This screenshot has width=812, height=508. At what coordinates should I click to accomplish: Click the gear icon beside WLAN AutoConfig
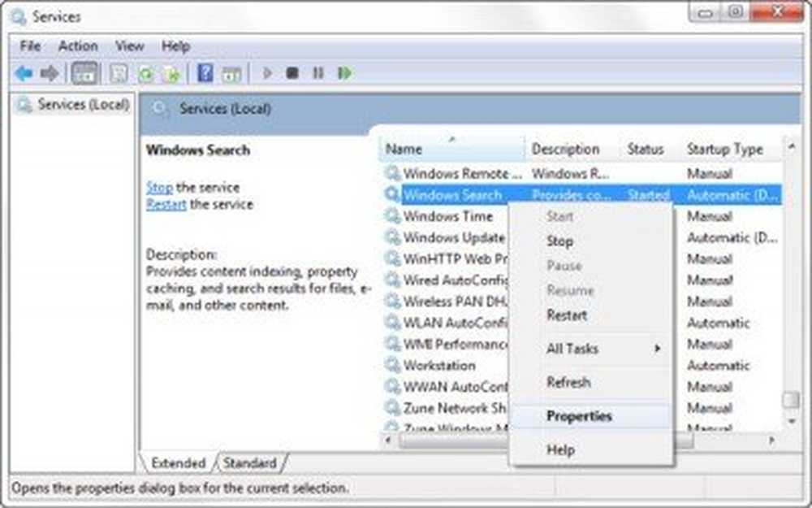coord(393,323)
